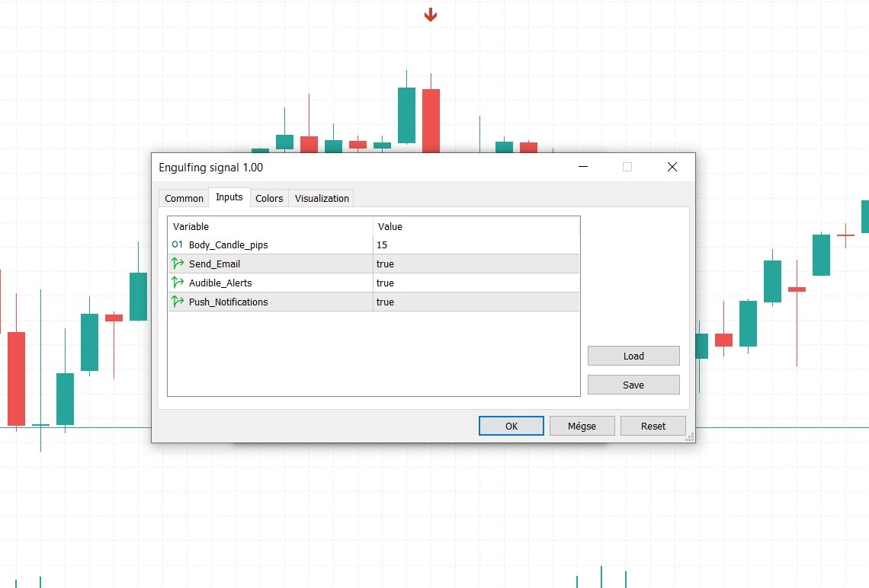The width and height of the screenshot is (869, 588).
Task: Open the Colors tab
Action: (x=269, y=197)
